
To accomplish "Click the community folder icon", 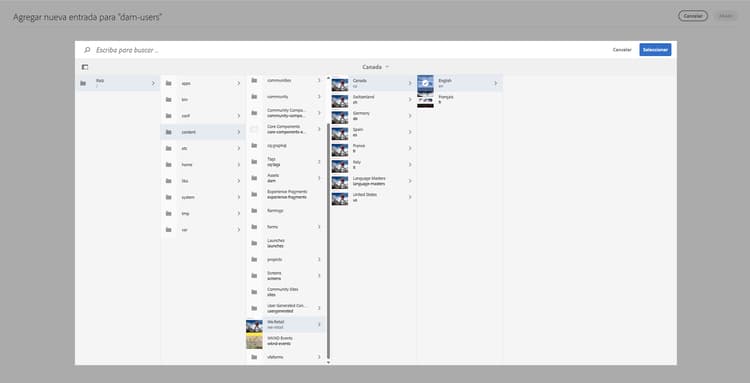I will click(x=254, y=97).
